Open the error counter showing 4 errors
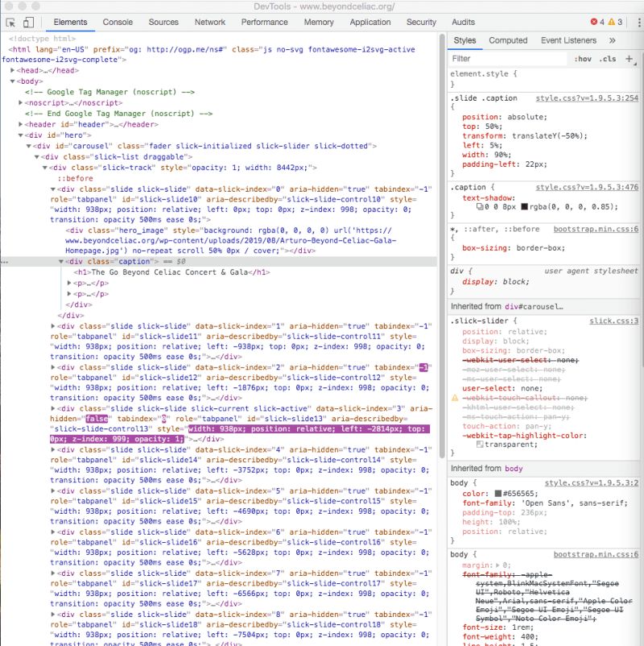644x646 pixels. pos(593,23)
